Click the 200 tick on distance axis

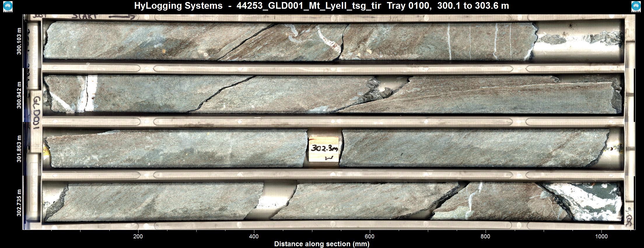(x=138, y=236)
